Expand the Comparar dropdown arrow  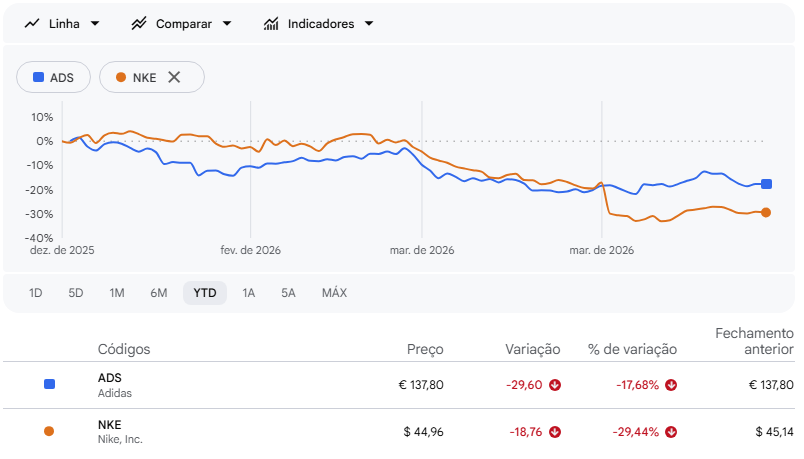(226, 23)
